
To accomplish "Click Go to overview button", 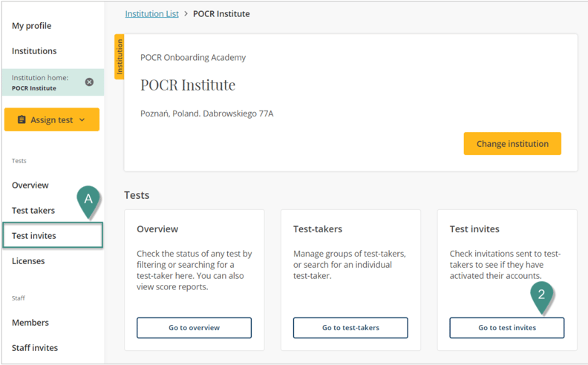I will coord(194,328).
